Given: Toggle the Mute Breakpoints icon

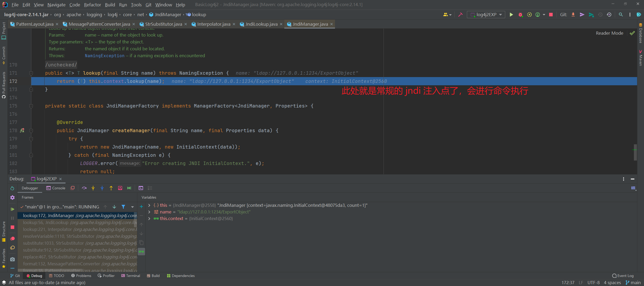Looking at the screenshot, I should (12, 248).
